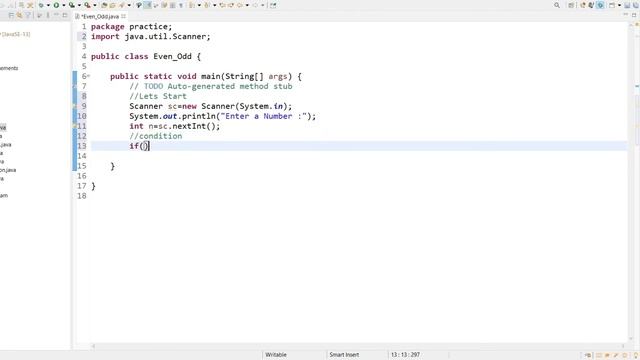Viewport: 640px width, 360px height.
Task: Click the Pin Editor icon
Action: tap(273, 5)
